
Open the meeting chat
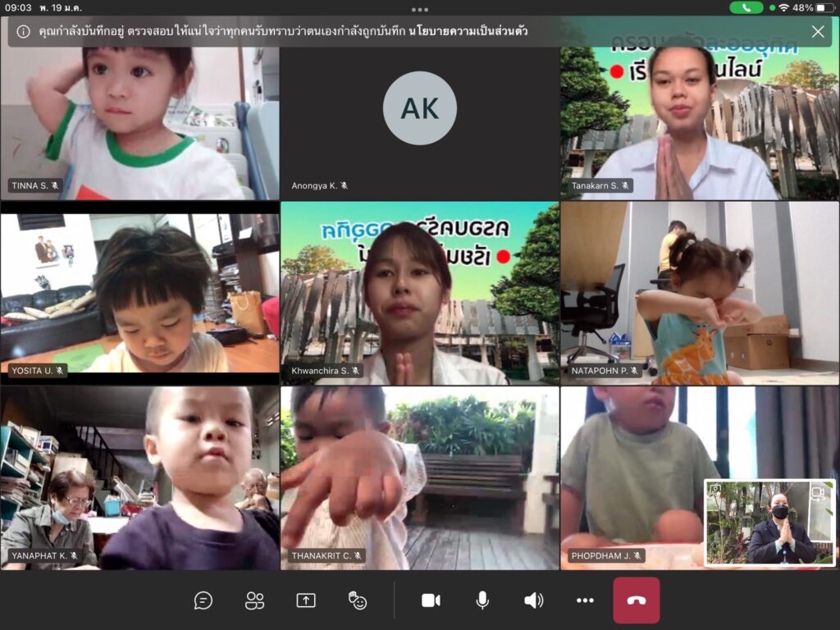click(203, 600)
